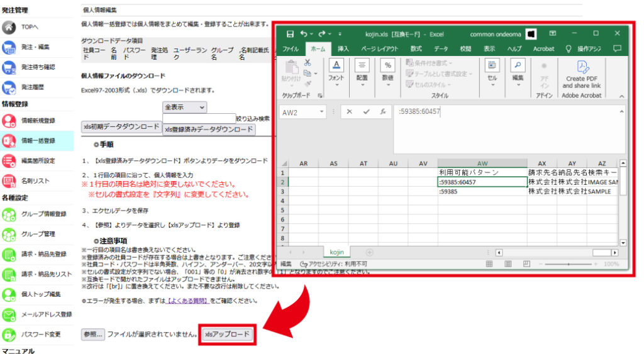Image resolution: width=644 pixels, height=354 pixels.
Task: Open the Name Box dropdown for AW2
Action: coord(322,113)
